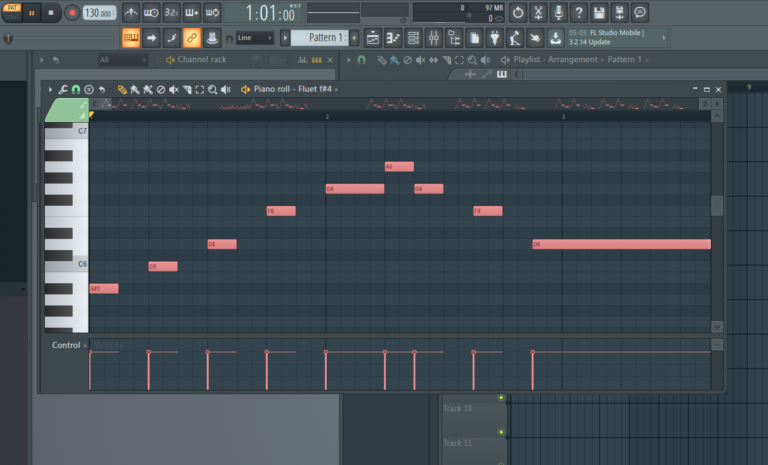
Task: Select the selection tool in Piano roll
Action: pyautogui.click(x=200, y=90)
